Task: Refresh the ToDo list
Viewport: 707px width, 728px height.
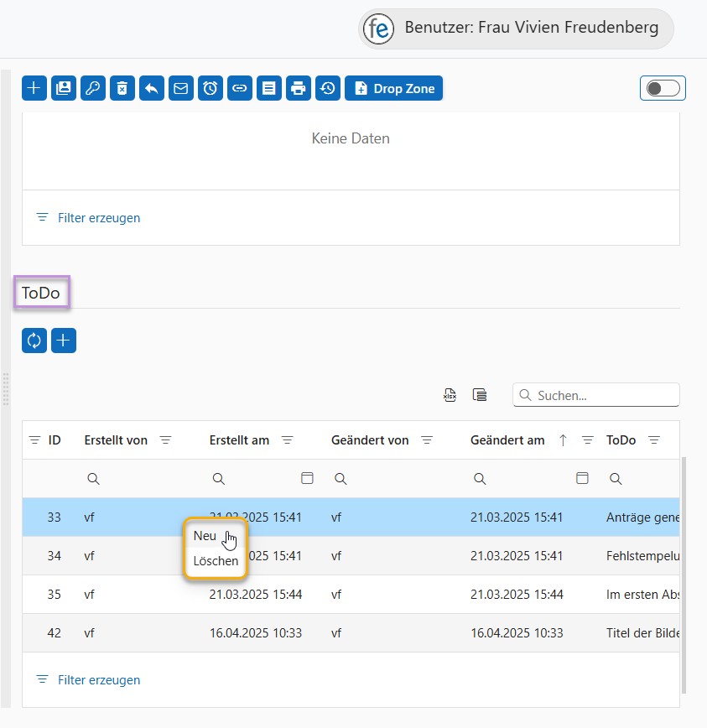Action: [x=34, y=341]
